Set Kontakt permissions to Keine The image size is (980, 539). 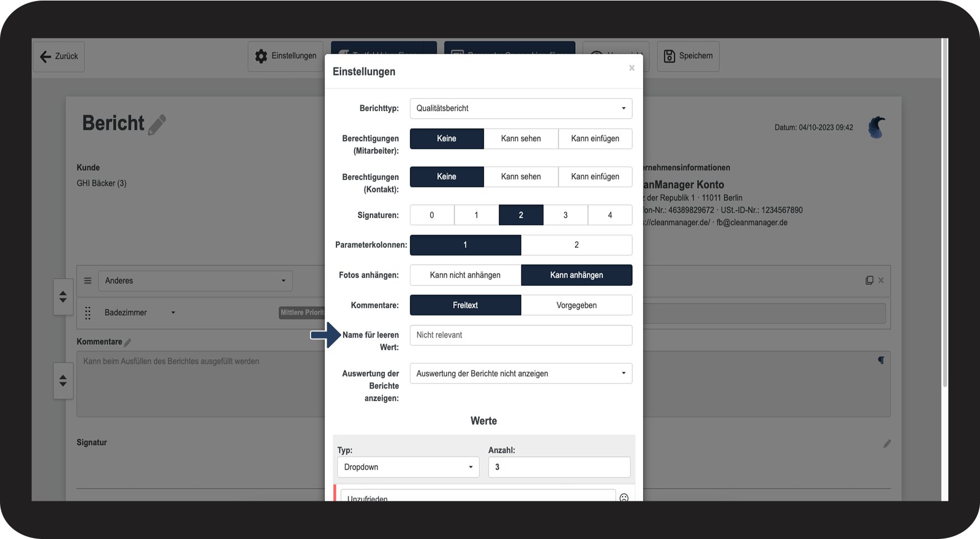pyautogui.click(x=446, y=177)
